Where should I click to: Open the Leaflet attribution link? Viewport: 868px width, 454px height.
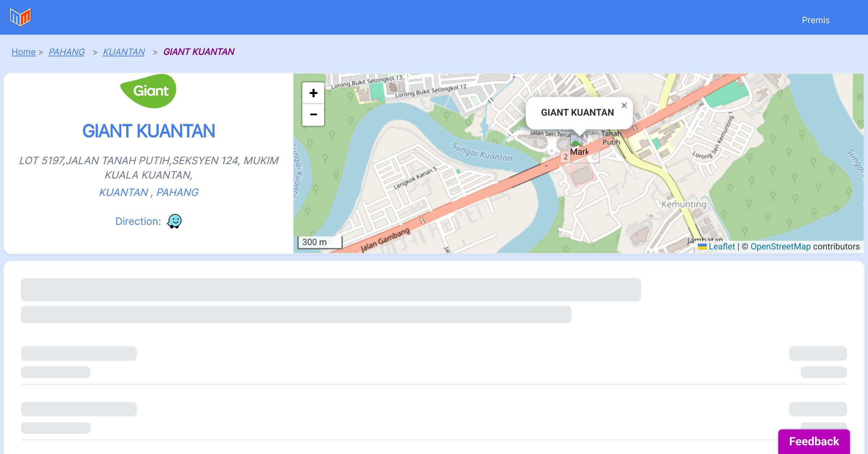(x=722, y=247)
